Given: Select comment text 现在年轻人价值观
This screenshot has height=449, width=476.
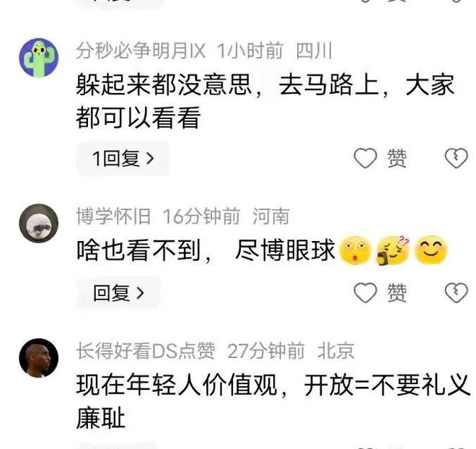Looking at the screenshot, I should tap(177, 385).
